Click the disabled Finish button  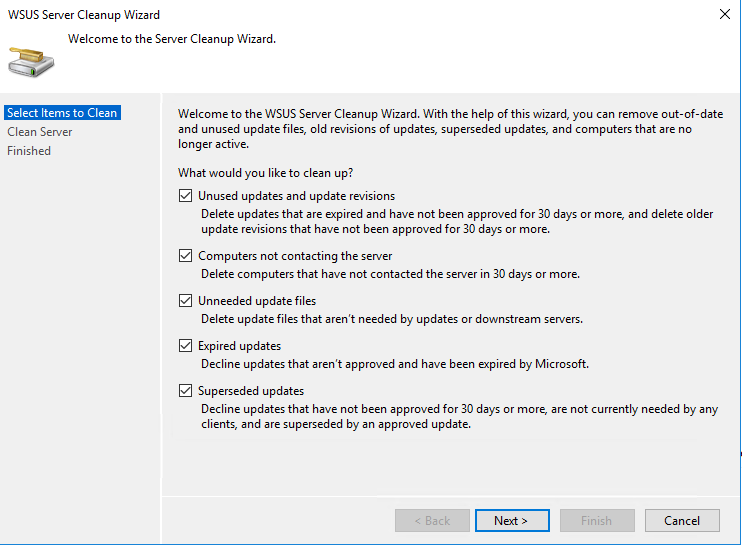click(597, 520)
